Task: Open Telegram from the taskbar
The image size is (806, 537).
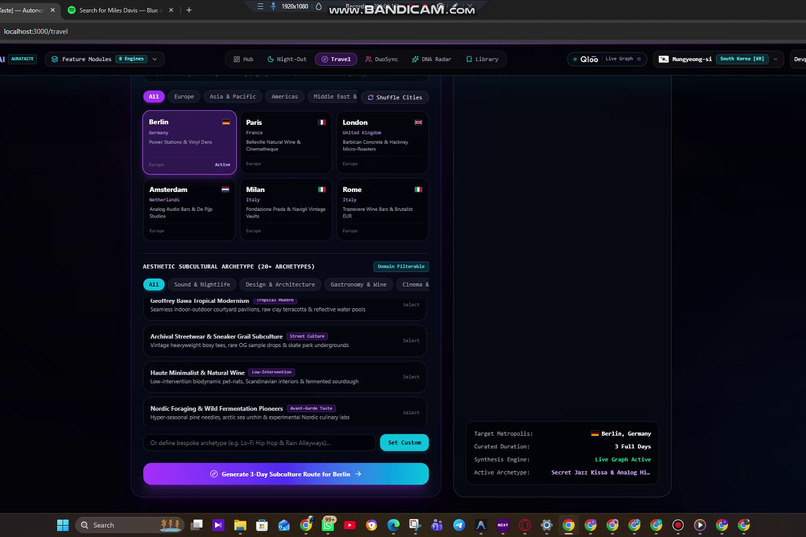Action: (459, 525)
